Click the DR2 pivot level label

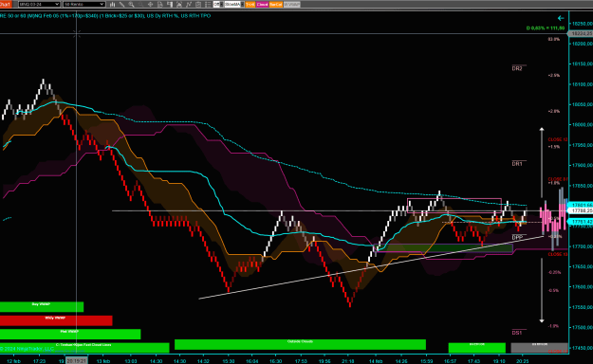click(517, 68)
